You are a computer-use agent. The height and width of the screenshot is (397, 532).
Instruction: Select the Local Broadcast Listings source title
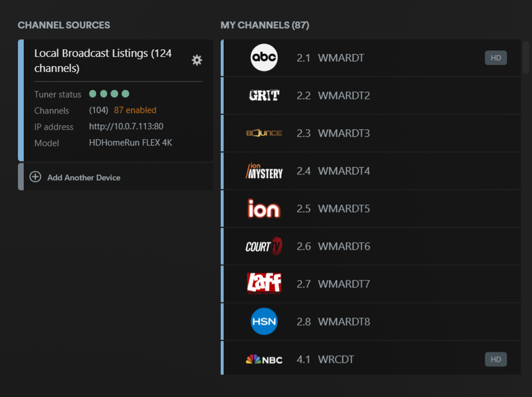103,60
